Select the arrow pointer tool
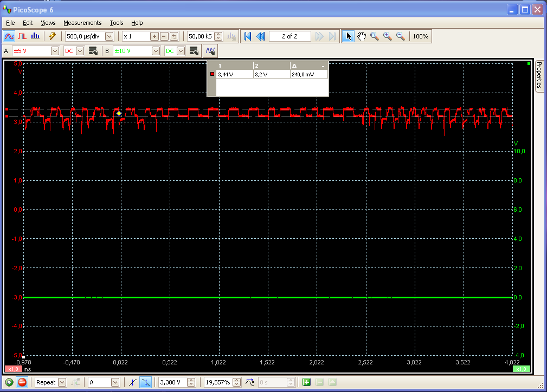Screen dimensions: 547x392 click(x=348, y=36)
